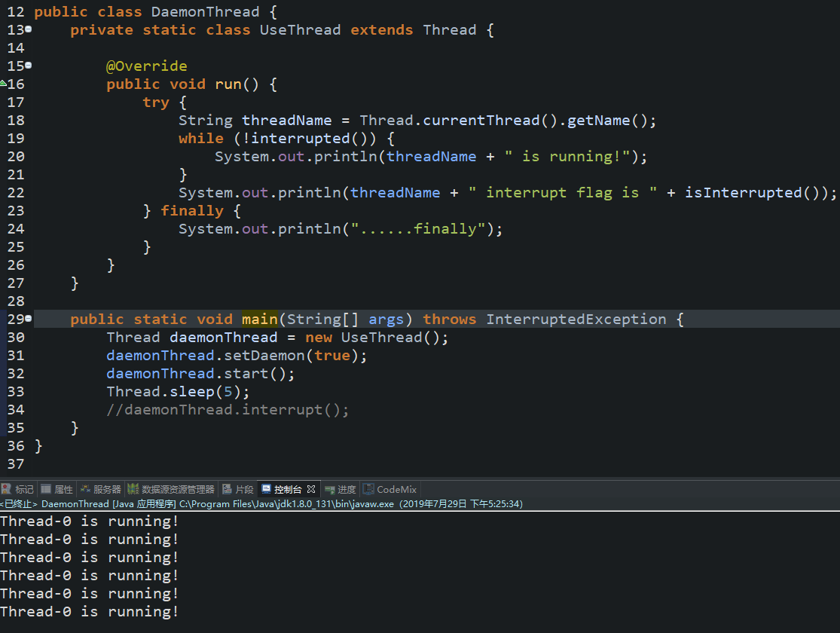Viewport: 840px width, 633px height.
Task: Click new UseThread() on line 30
Action: tap(372, 338)
